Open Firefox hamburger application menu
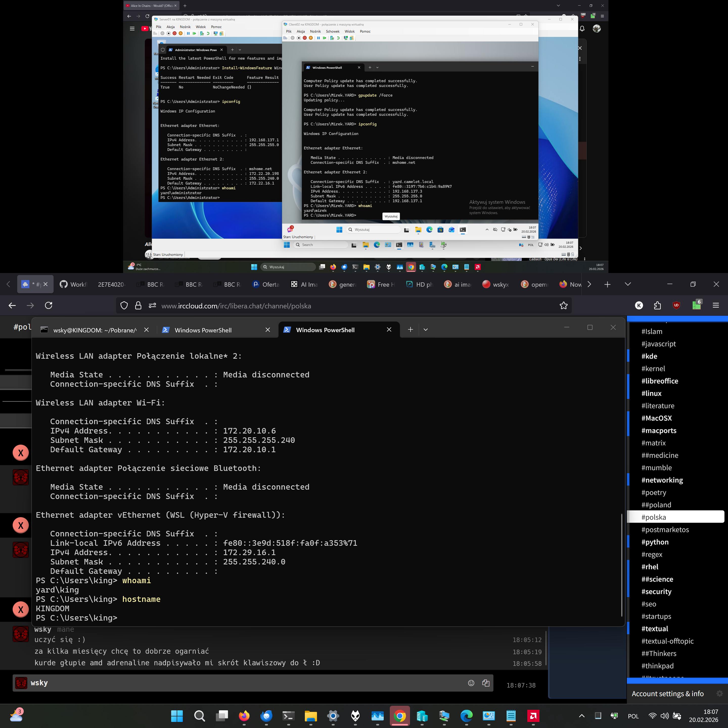Viewport: 728px width, 728px height. point(716,306)
